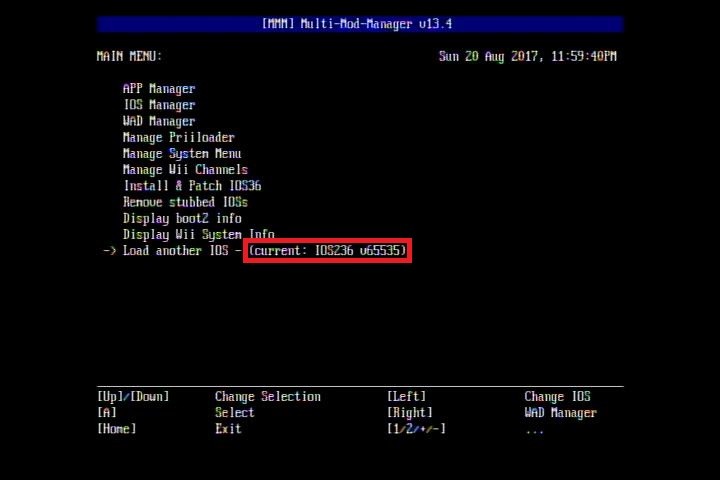The width and height of the screenshot is (720, 480).
Task: Open Display boot2 info entry
Action: point(182,218)
